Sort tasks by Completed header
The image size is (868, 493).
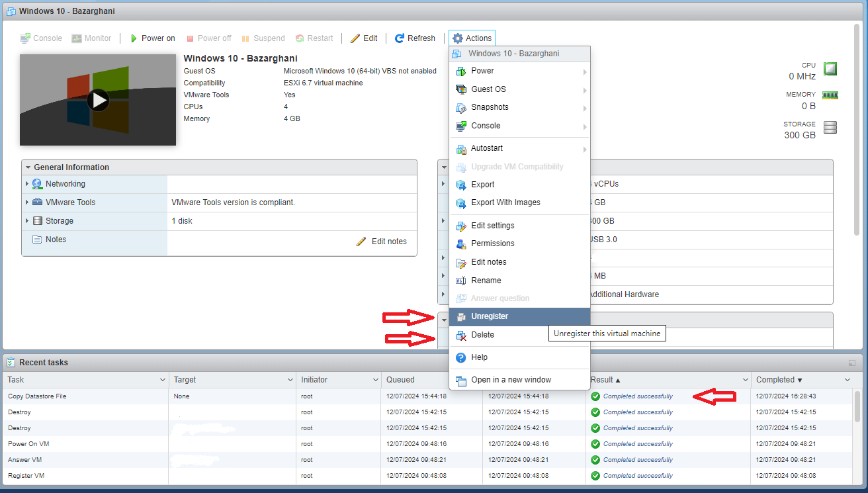tap(779, 380)
